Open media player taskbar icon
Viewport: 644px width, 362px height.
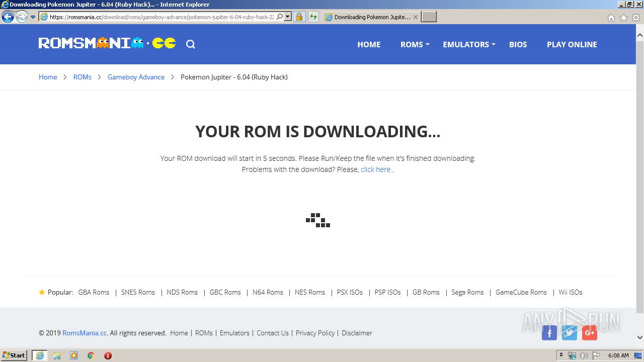tap(74, 355)
